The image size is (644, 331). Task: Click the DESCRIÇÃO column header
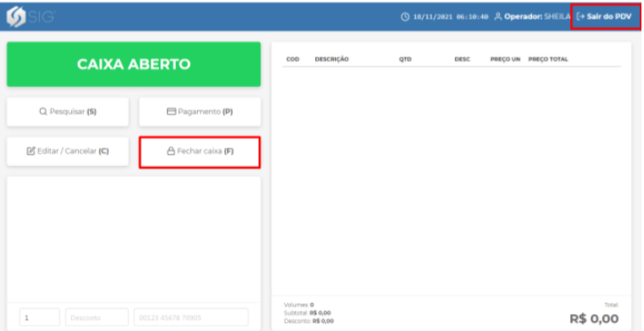[x=332, y=59]
